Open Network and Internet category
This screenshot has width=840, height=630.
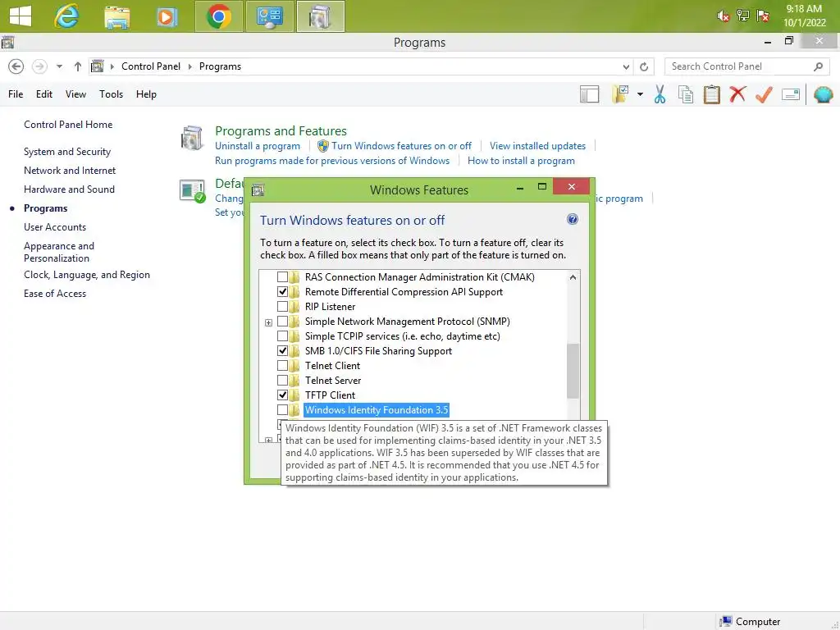pyautogui.click(x=70, y=171)
